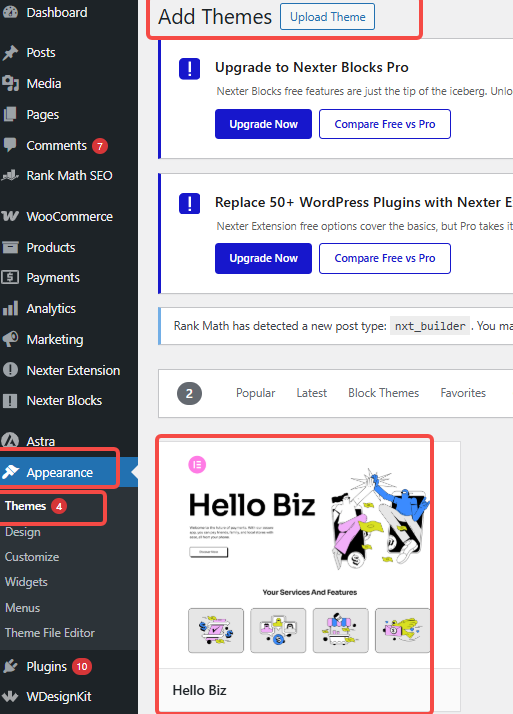Click exclamation icon beside Nexter Blocks Pro notice
Image resolution: width=513 pixels, height=714 pixels.
coord(189,69)
